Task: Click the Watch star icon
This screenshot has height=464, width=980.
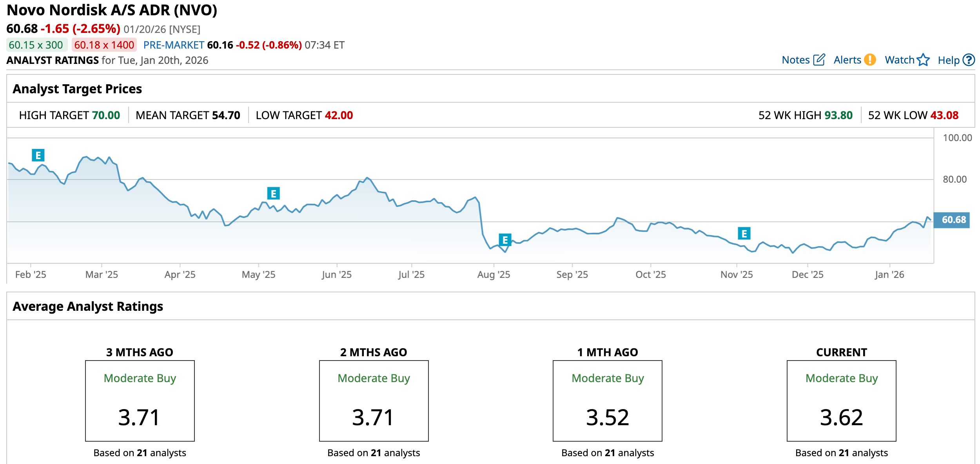Action: [923, 60]
